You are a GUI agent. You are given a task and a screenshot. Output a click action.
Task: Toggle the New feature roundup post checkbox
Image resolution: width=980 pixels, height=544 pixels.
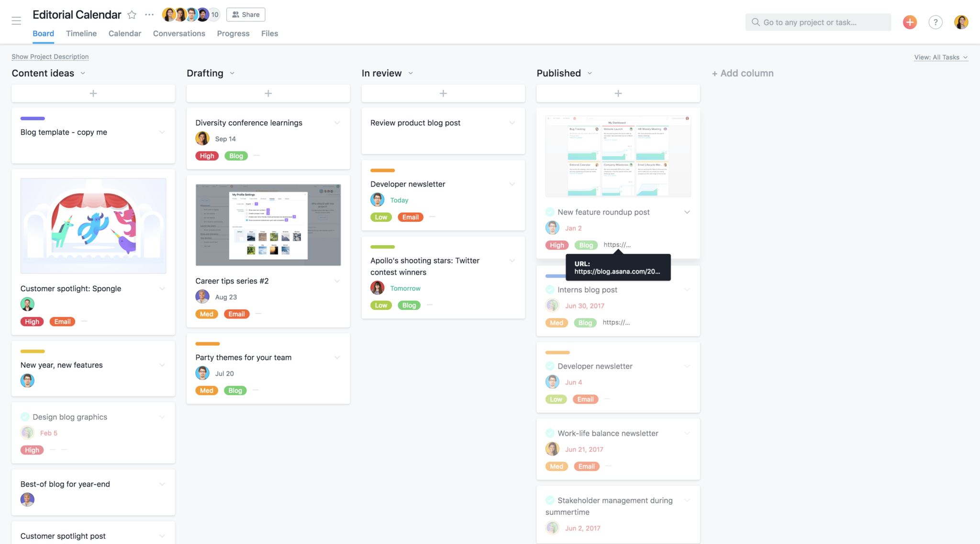pyautogui.click(x=550, y=212)
